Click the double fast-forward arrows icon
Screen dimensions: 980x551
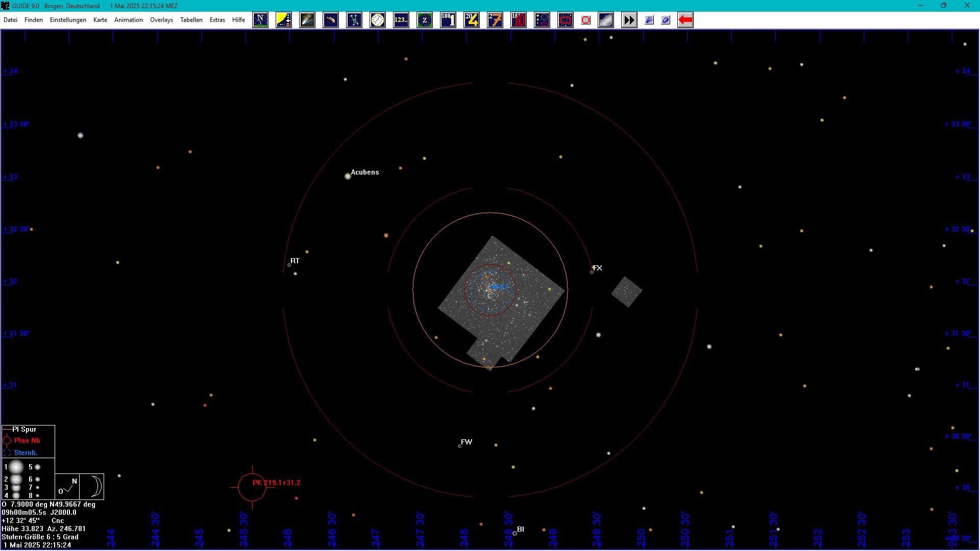pyautogui.click(x=629, y=20)
